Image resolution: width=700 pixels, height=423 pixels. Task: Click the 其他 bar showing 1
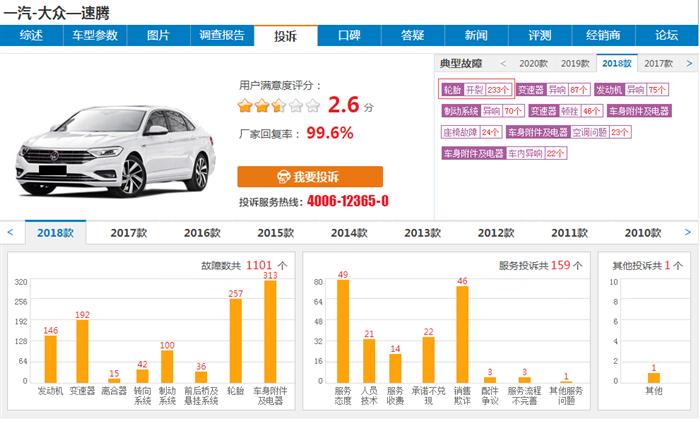(654, 378)
